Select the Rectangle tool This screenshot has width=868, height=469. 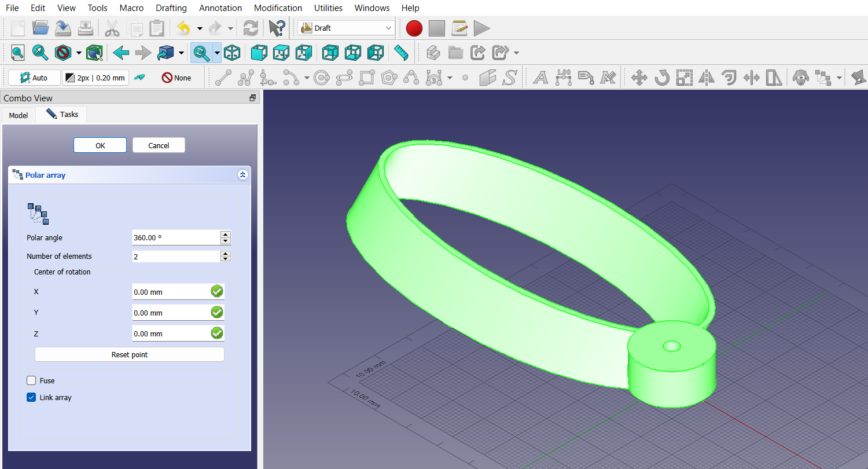[367, 77]
